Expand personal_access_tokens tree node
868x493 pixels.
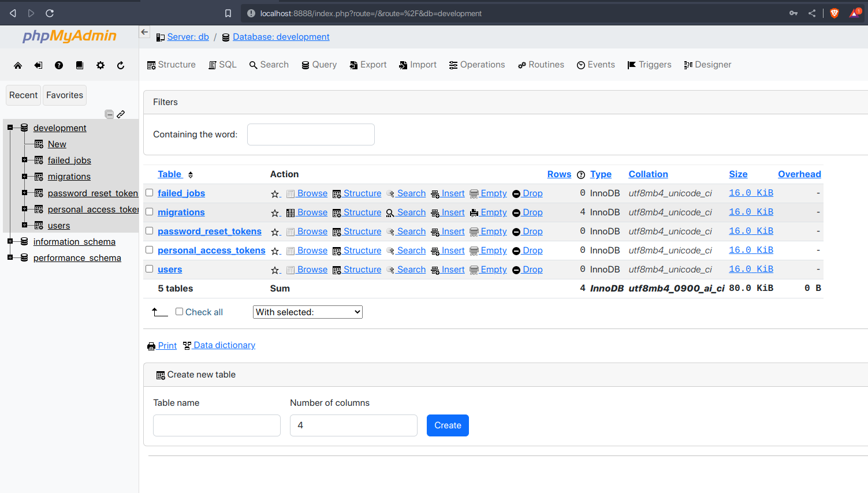[x=24, y=209]
